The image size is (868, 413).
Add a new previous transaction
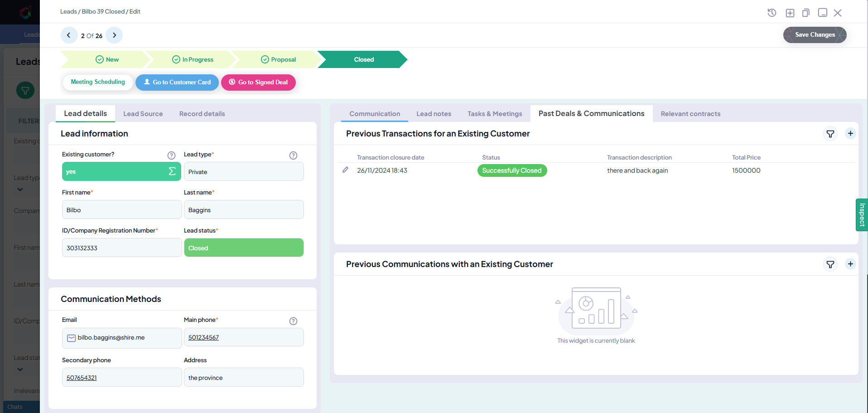(850, 133)
